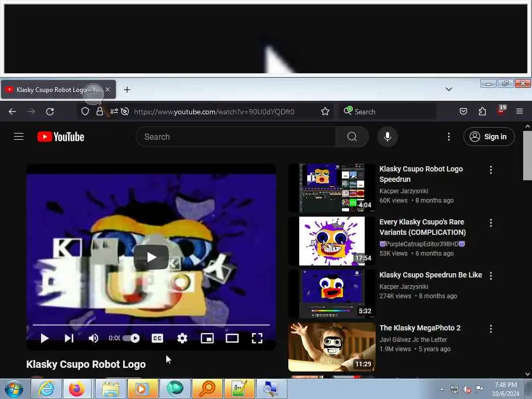The width and height of the screenshot is (532, 399).
Task: Open tracking protection shield icon
Action: click(x=85, y=112)
